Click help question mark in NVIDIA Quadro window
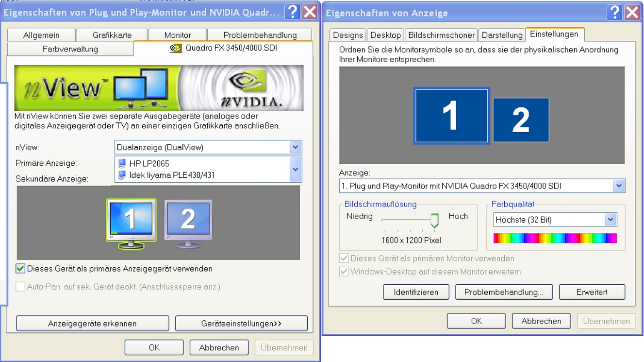The width and height of the screenshot is (644, 362). 292,12
